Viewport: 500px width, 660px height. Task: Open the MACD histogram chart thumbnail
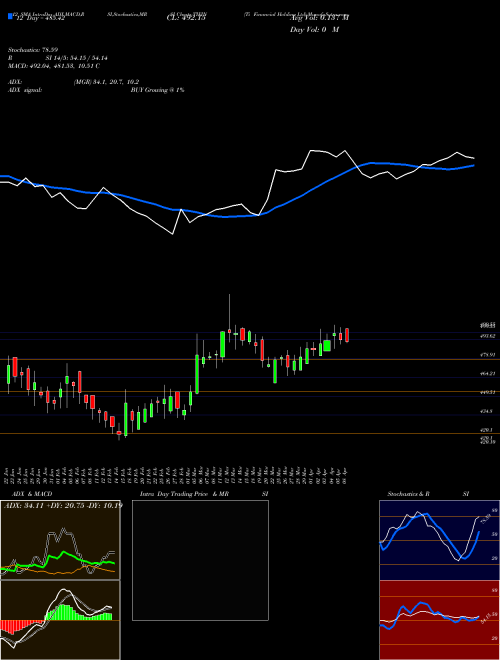60,620
